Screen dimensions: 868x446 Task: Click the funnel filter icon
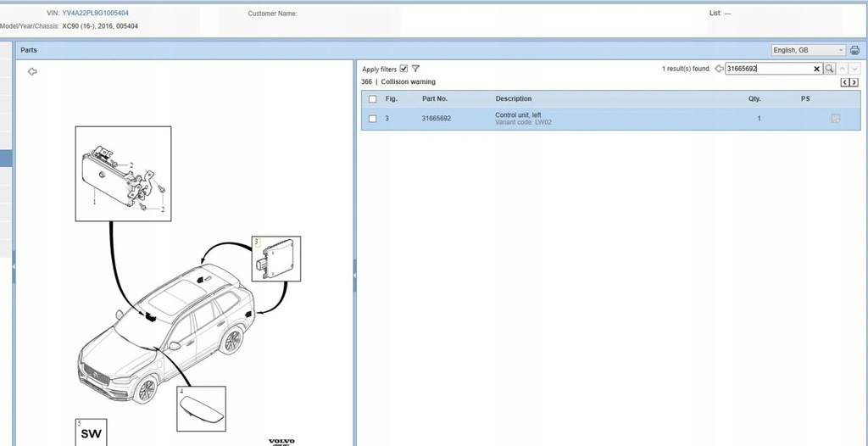click(415, 69)
